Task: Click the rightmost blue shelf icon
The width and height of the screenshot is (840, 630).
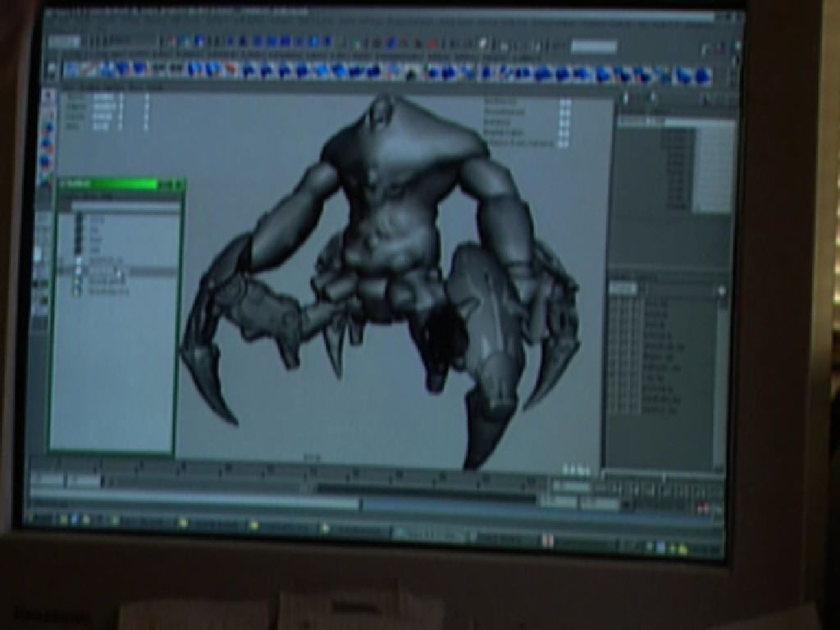Action: (x=703, y=76)
